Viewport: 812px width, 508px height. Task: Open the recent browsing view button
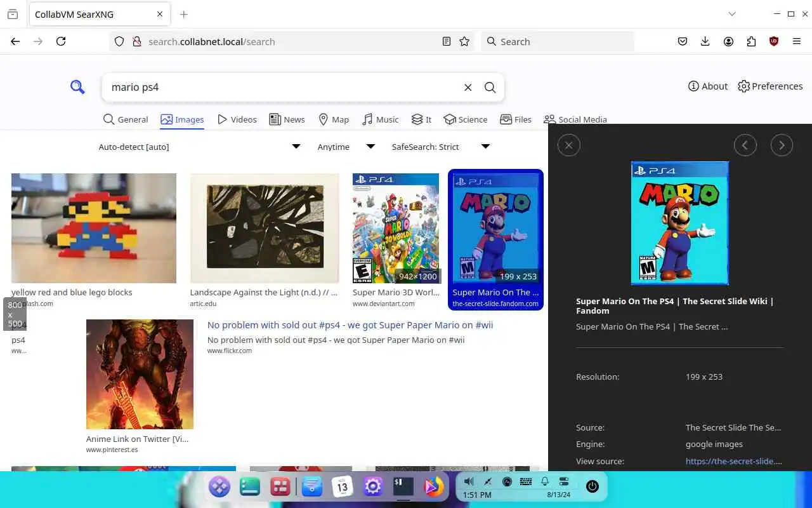(13, 14)
